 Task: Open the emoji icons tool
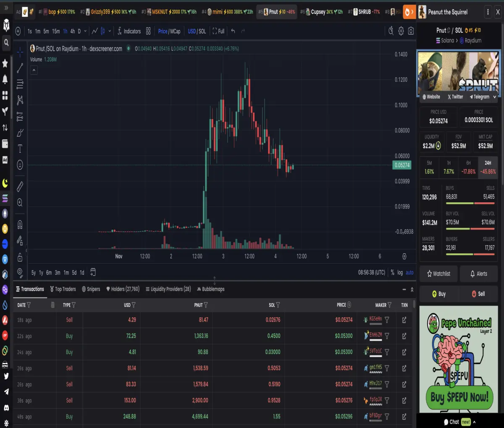tap(20, 165)
